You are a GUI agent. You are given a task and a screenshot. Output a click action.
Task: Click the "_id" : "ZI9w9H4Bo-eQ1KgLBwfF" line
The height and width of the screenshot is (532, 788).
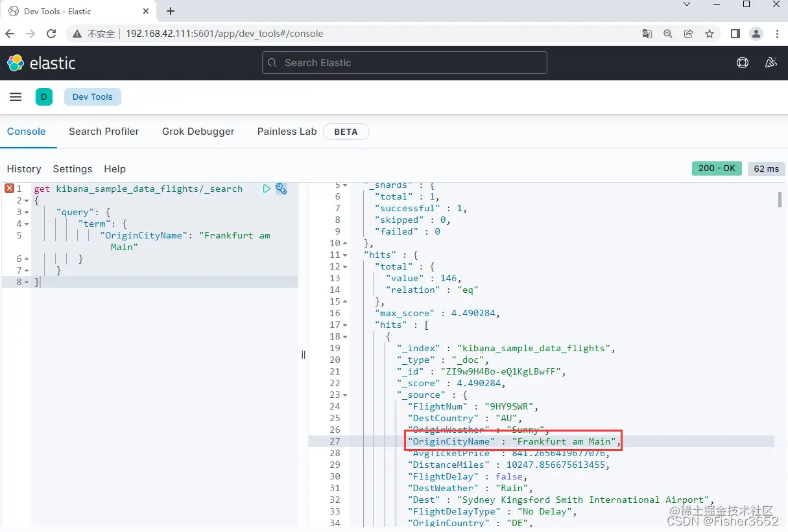pyautogui.click(x=483, y=371)
